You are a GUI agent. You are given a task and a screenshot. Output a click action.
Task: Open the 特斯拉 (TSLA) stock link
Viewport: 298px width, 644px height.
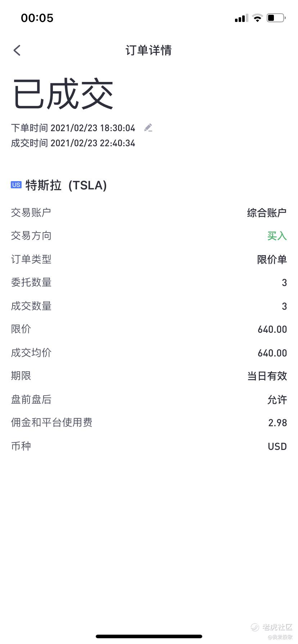point(66,185)
